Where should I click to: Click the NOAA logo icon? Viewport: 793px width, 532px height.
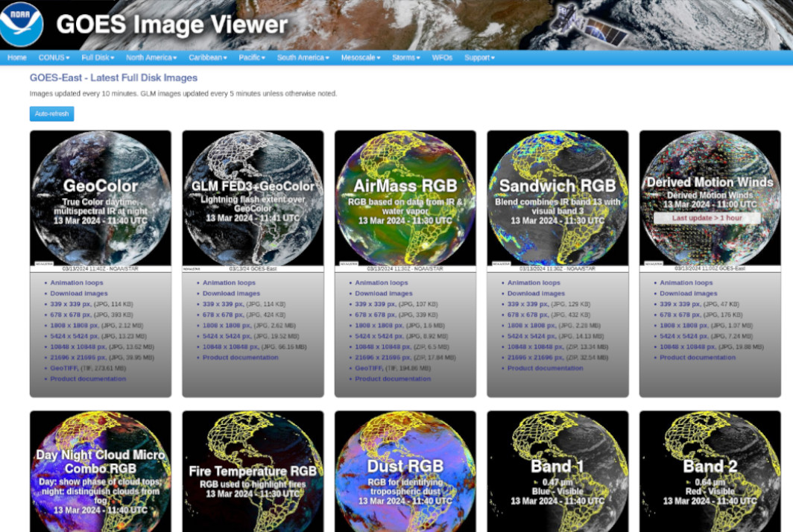[21, 24]
